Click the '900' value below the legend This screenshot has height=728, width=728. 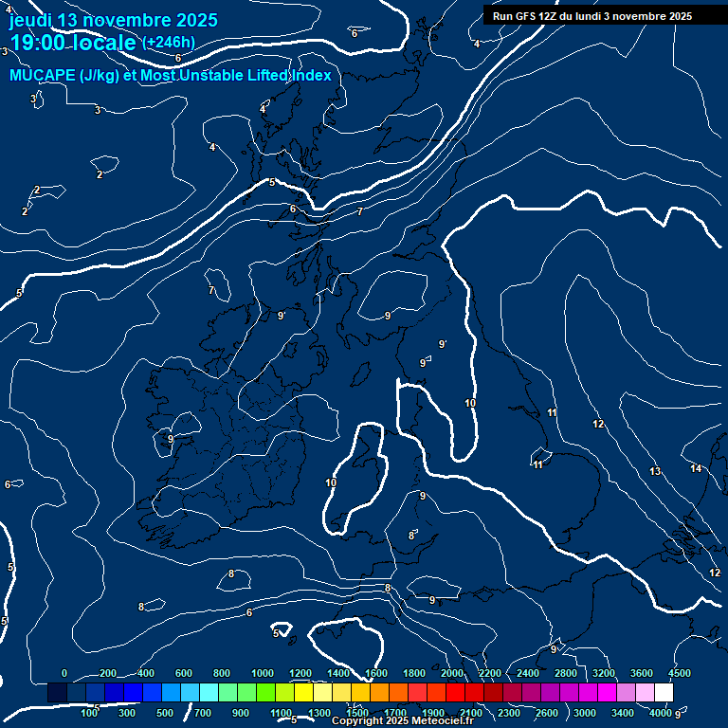[x=241, y=713]
